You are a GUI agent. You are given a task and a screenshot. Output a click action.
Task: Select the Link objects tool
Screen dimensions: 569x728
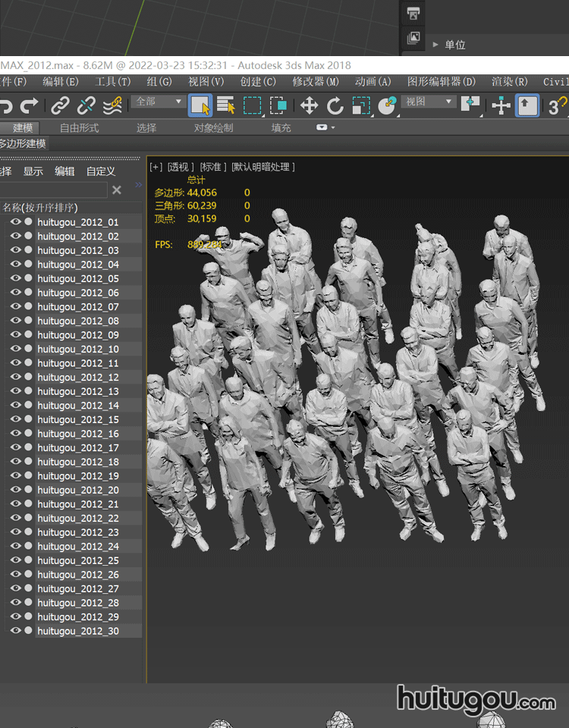[x=61, y=105]
